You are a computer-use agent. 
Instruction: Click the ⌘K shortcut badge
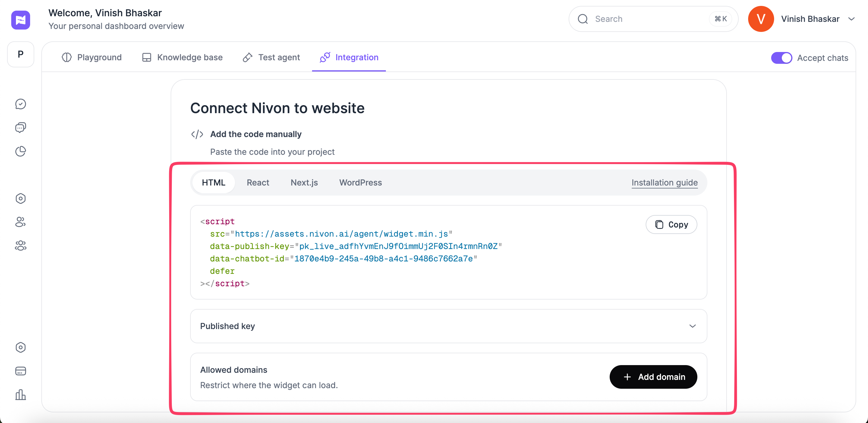(x=721, y=19)
